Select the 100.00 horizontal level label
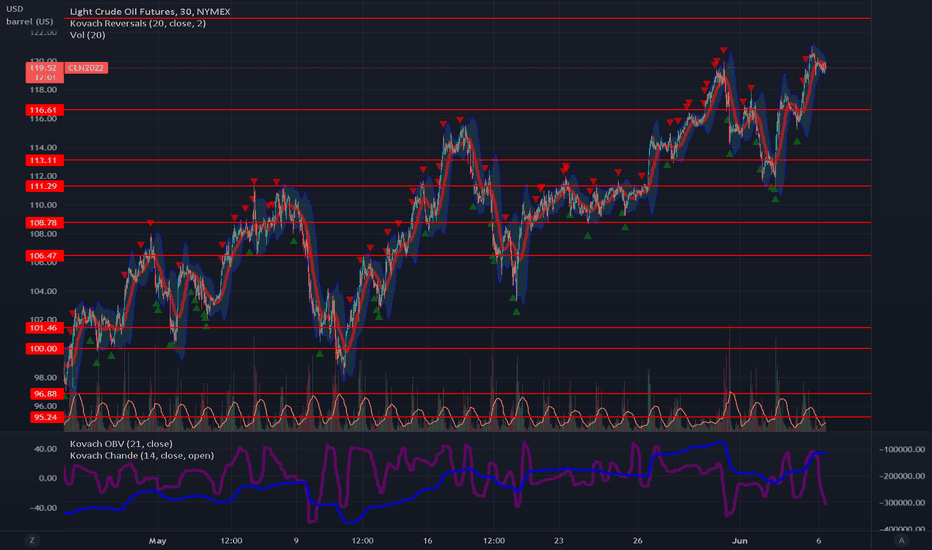This screenshot has width=932, height=550. (x=45, y=349)
